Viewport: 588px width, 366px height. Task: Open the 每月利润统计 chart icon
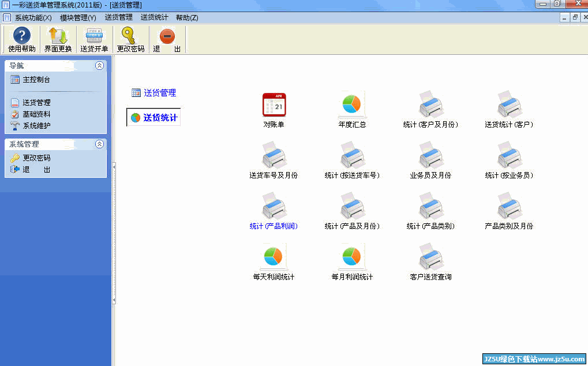click(x=351, y=256)
